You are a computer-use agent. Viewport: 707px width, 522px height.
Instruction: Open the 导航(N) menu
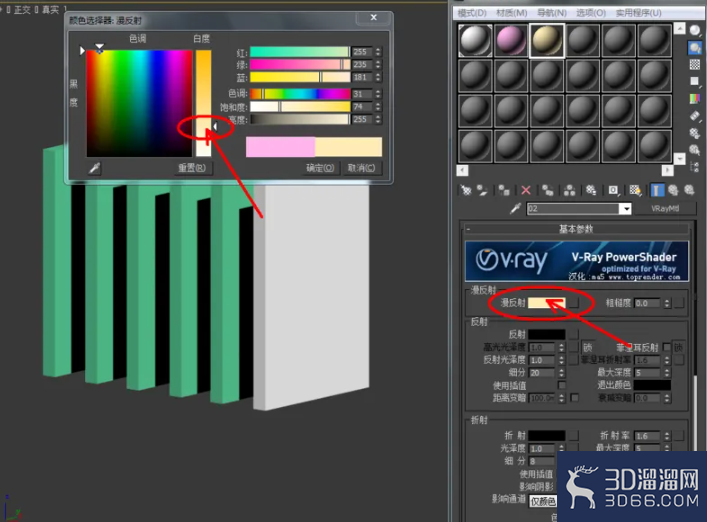click(x=551, y=13)
